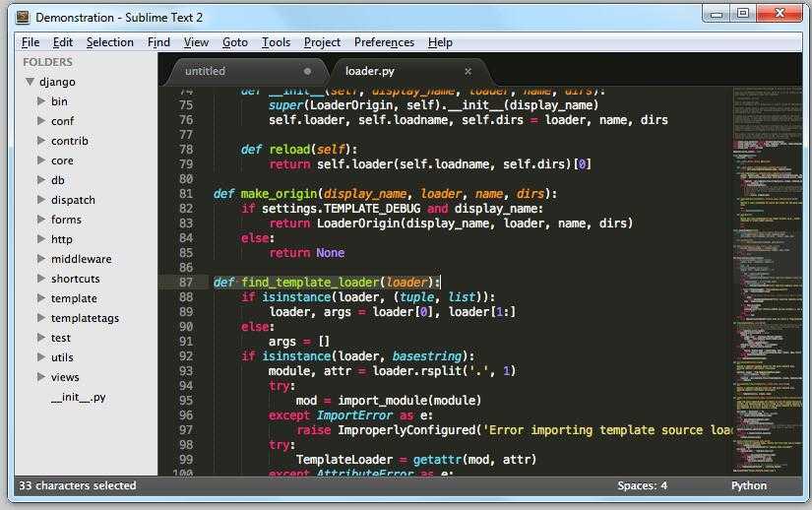
Task: Expand the dispatch folder arrow
Action: 41,199
